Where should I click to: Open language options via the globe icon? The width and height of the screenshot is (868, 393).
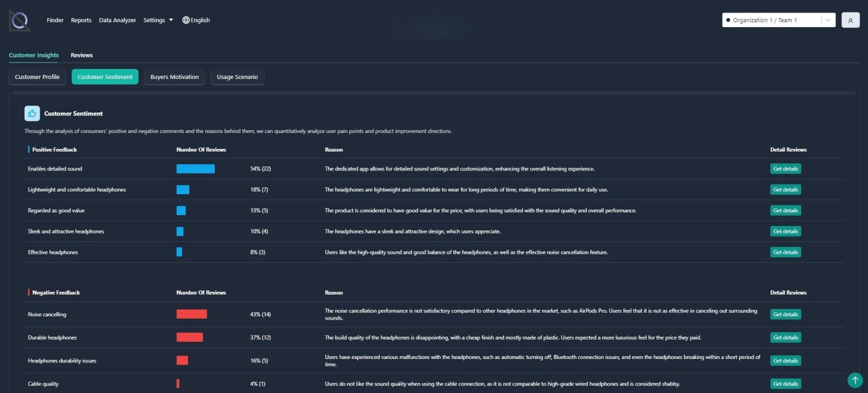[x=185, y=20]
